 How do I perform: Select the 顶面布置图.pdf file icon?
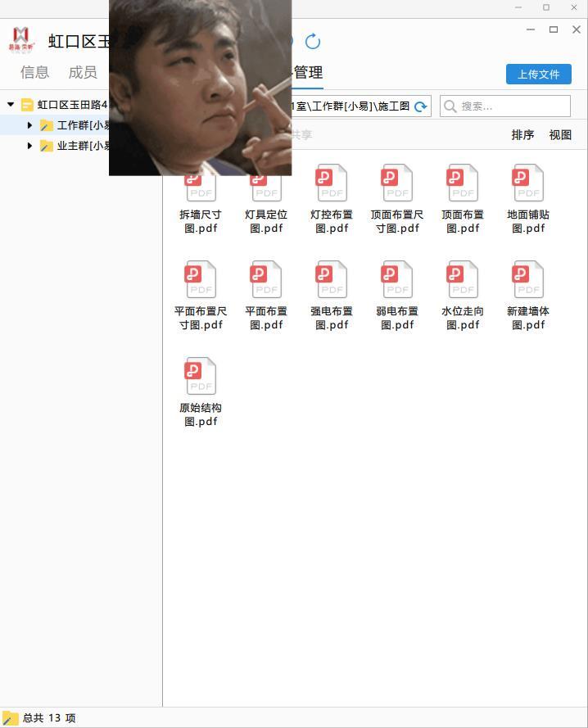pyautogui.click(x=463, y=183)
